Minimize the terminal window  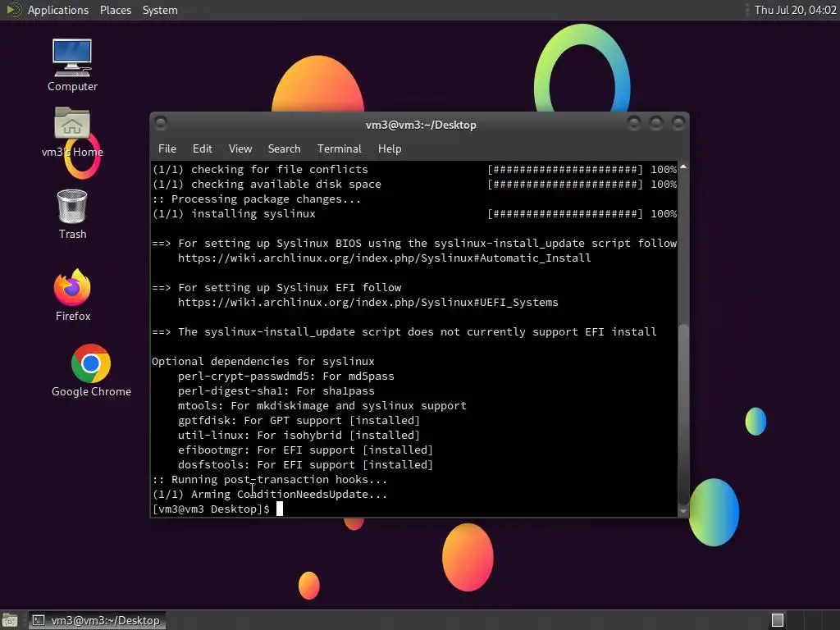click(x=634, y=124)
